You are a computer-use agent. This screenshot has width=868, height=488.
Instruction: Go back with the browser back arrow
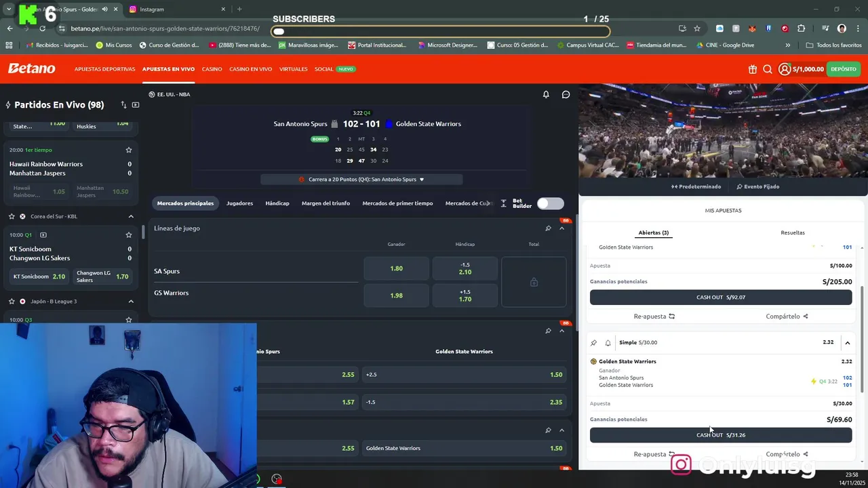point(9,28)
